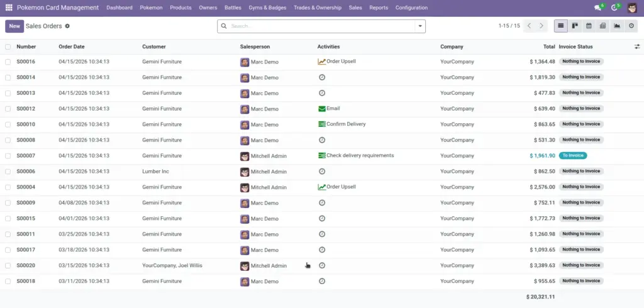Switch to graph view
Screen dimensions: 644x308
617,26
